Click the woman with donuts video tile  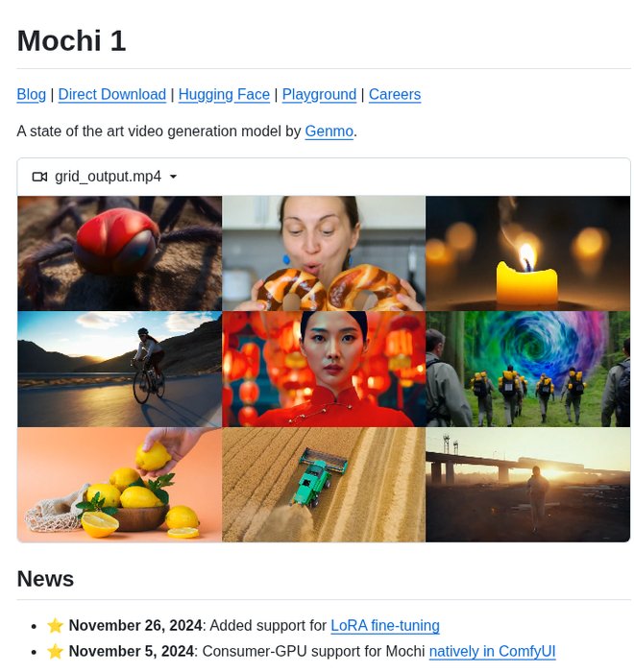point(324,253)
